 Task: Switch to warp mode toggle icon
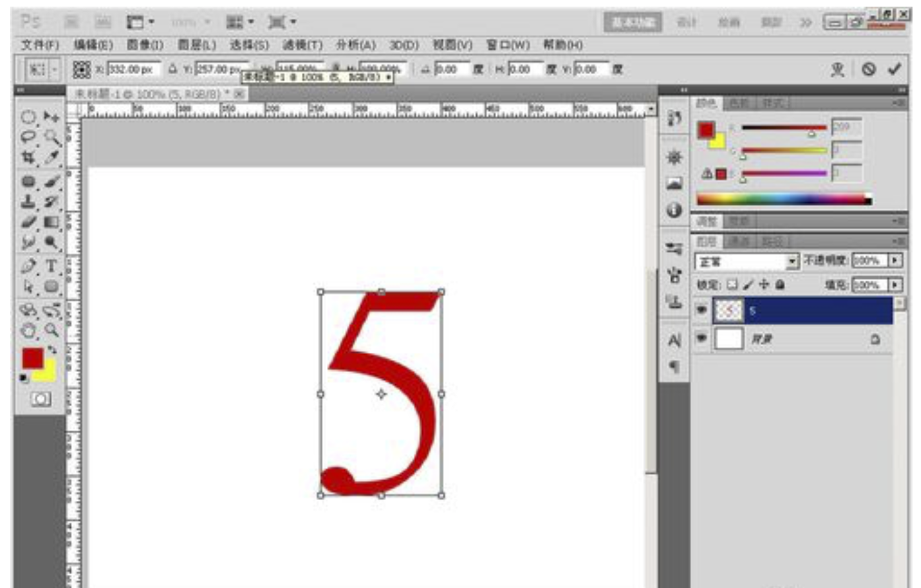(838, 69)
